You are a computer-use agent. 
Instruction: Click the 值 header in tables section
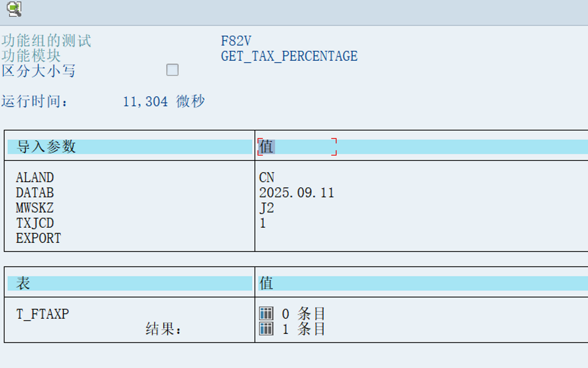(x=266, y=283)
